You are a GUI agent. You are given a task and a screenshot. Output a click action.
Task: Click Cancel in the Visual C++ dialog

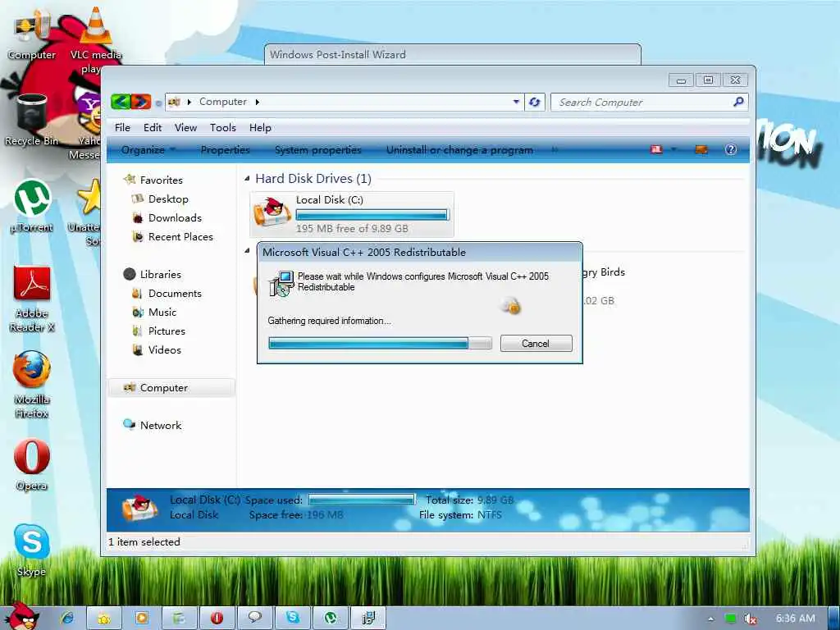[536, 344]
